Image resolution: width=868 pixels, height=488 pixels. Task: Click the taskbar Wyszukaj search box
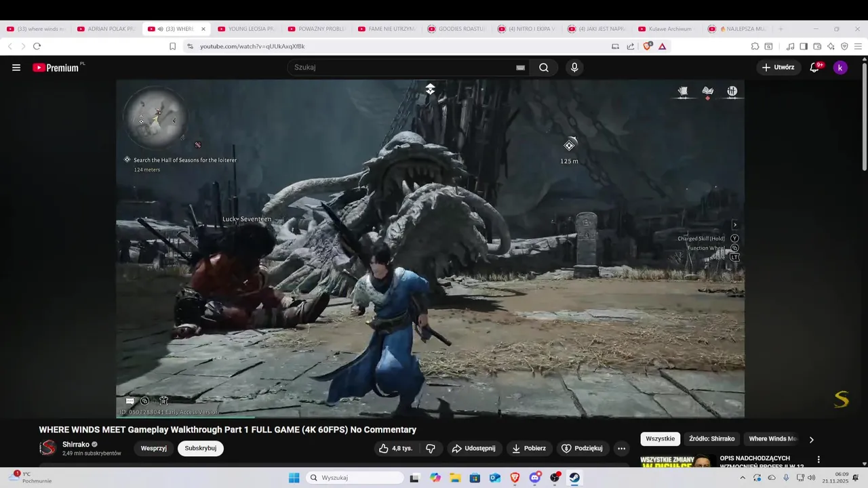(354, 478)
